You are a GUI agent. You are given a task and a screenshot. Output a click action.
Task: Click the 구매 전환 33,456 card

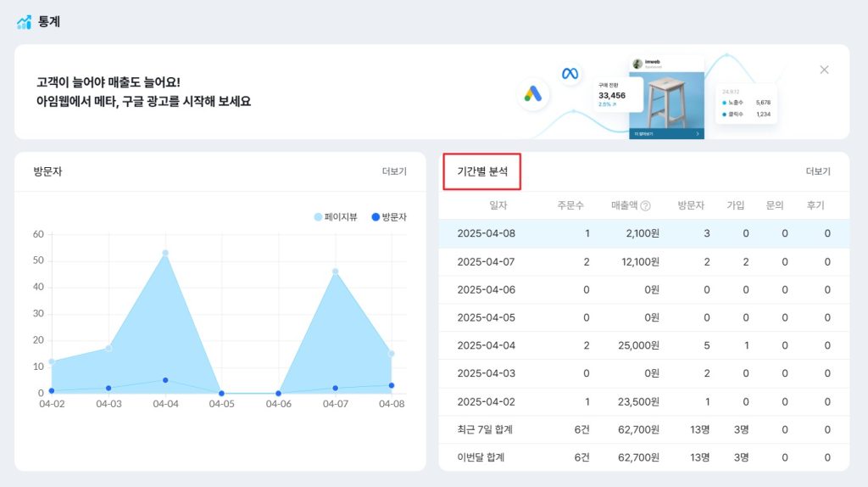point(612,95)
